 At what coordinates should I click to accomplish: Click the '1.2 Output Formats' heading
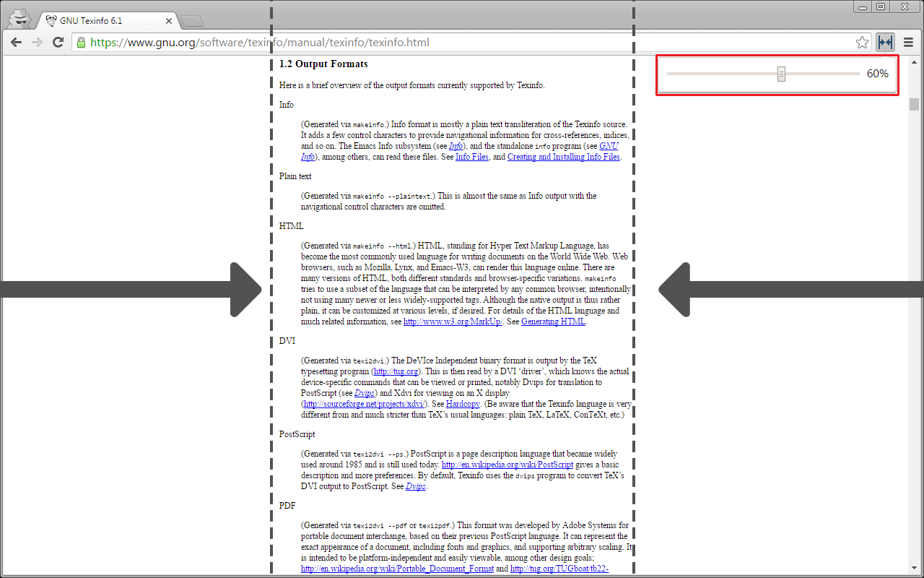(323, 64)
